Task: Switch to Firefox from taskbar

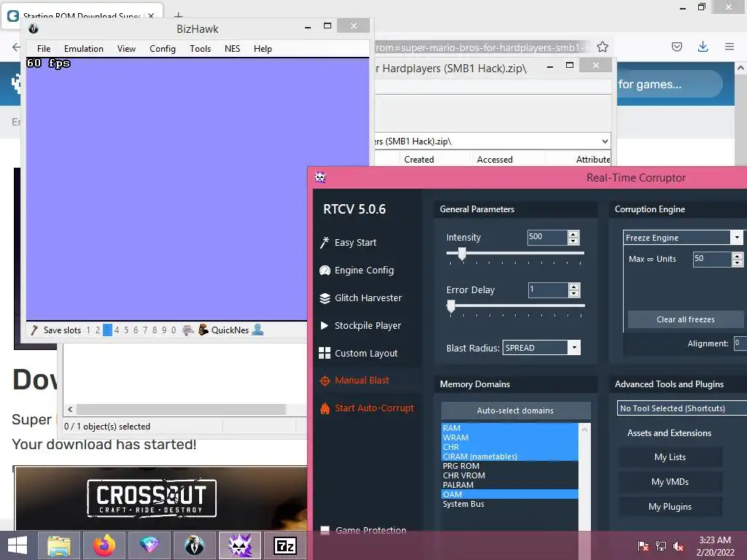Action: point(104,545)
